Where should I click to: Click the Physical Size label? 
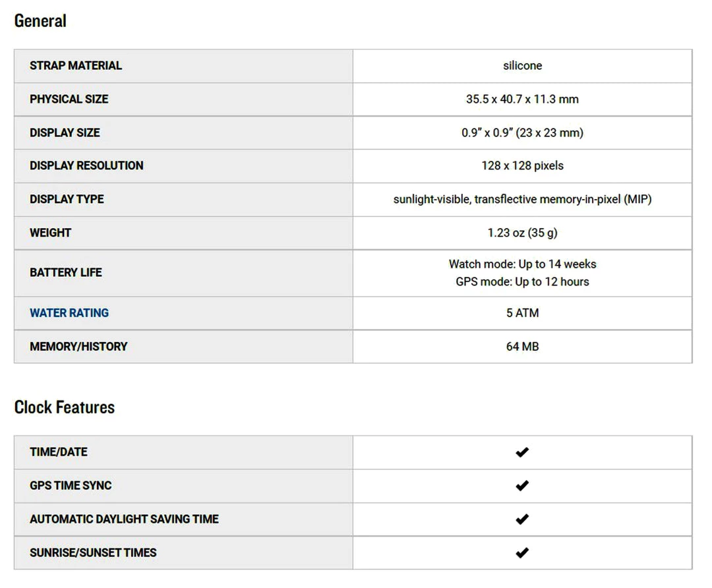coord(69,100)
